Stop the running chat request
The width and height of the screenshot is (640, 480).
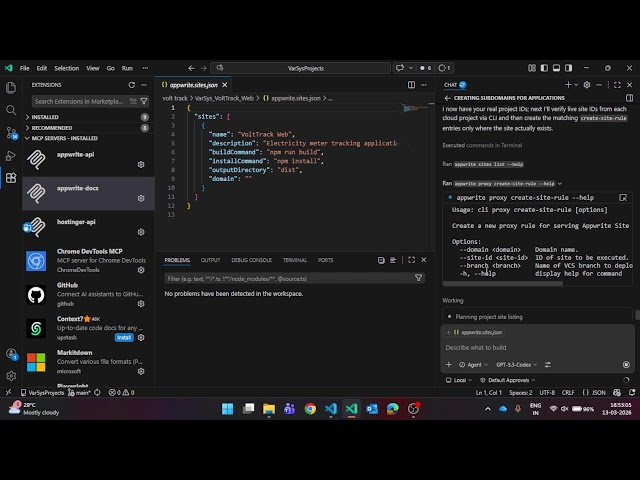(x=626, y=364)
